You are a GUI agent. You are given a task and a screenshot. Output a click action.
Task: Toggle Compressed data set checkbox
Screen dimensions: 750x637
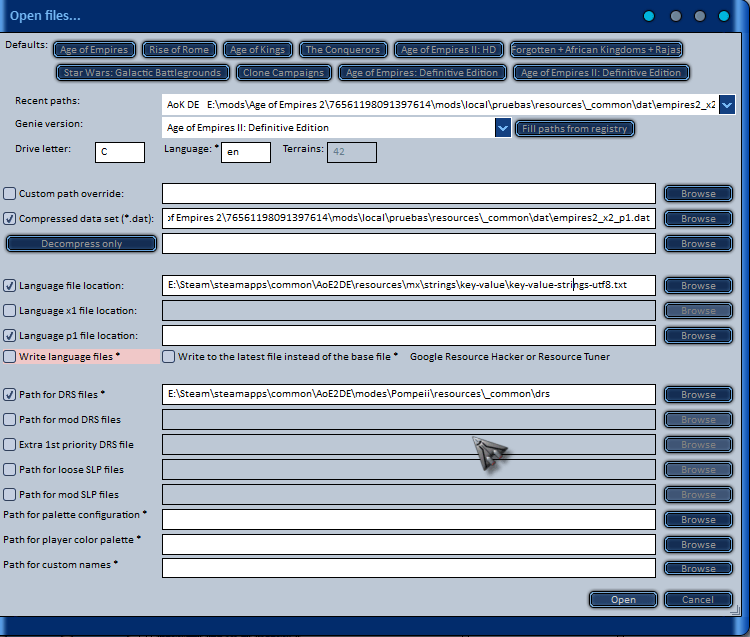tap(10, 219)
